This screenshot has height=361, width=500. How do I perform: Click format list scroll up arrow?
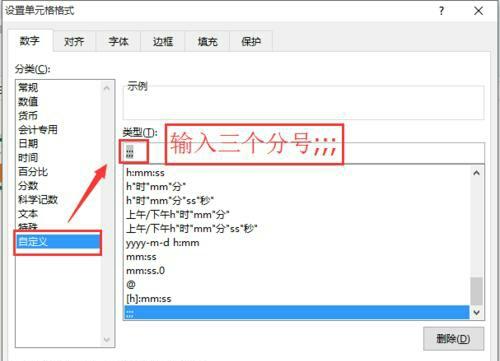(477, 173)
